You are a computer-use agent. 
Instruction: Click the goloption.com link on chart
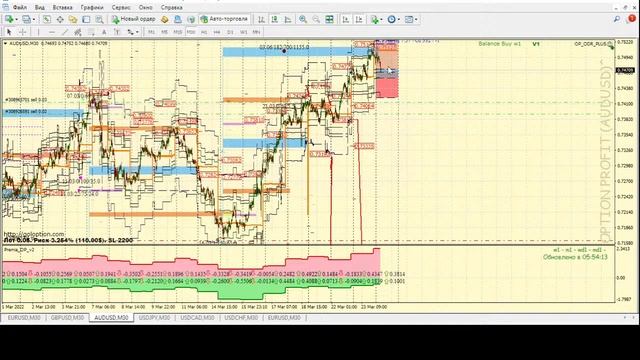click(x=34, y=234)
